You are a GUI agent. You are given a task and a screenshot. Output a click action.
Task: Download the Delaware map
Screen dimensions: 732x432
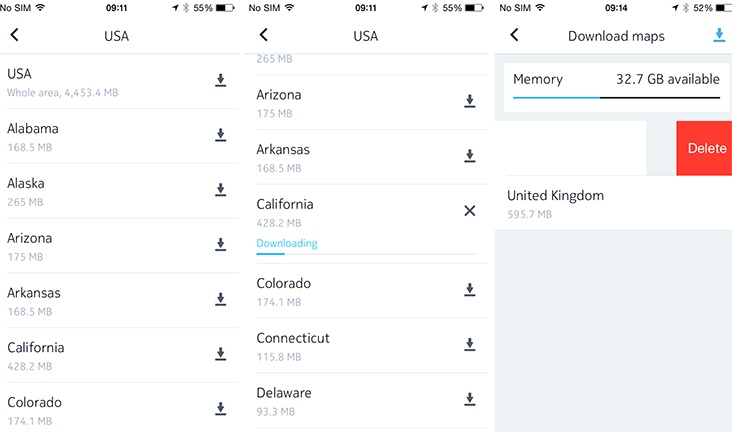[x=470, y=399]
